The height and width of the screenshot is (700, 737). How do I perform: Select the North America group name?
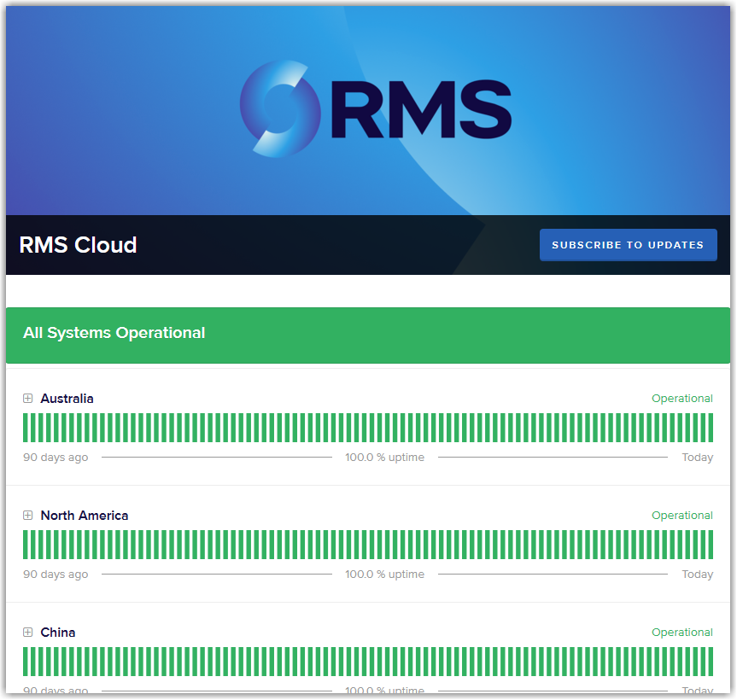coord(85,516)
